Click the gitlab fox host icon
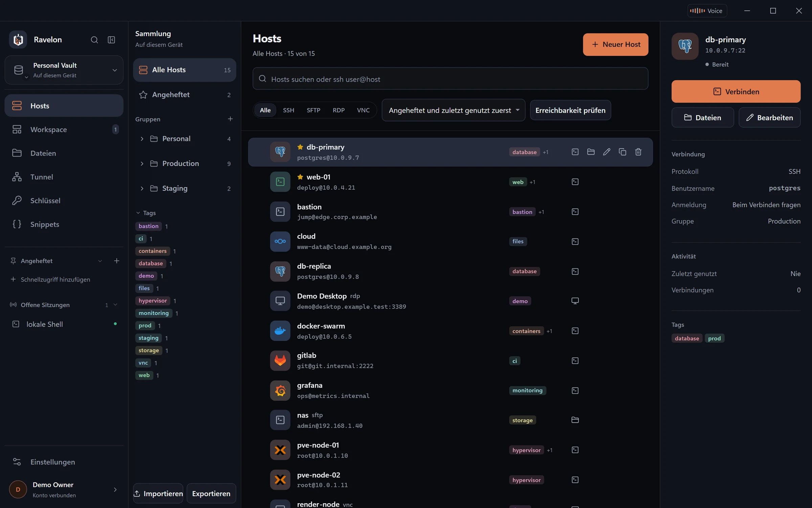Viewport: 812px width, 508px height. point(280,360)
